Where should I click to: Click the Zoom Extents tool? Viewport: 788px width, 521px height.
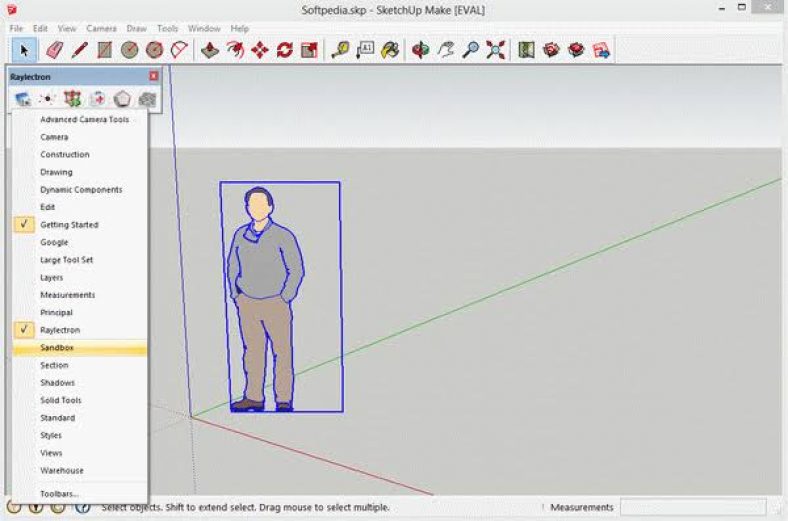(496, 49)
